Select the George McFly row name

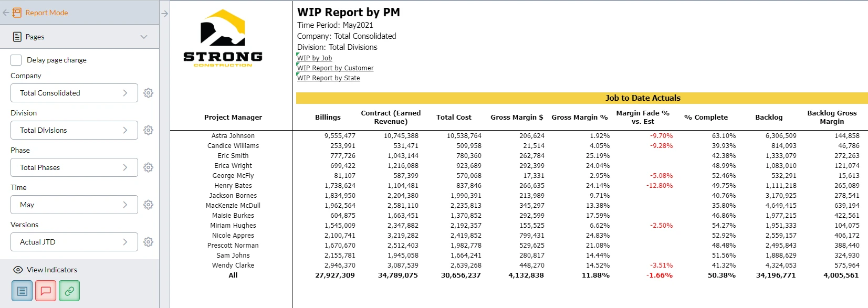coord(233,176)
